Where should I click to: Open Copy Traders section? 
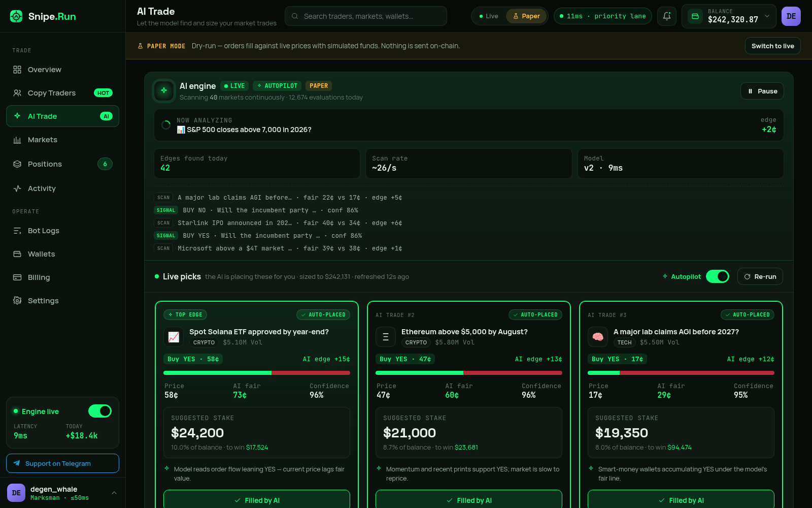pos(62,93)
